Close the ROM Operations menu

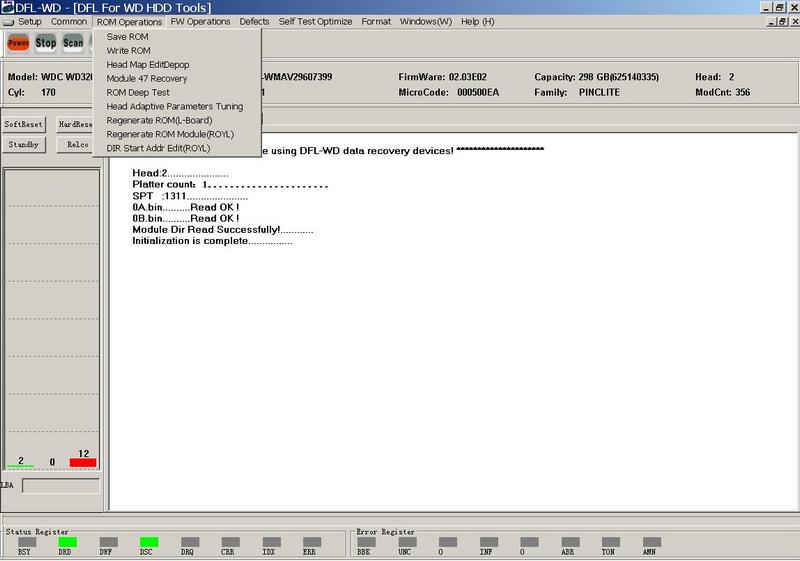[x=129, y=22]
